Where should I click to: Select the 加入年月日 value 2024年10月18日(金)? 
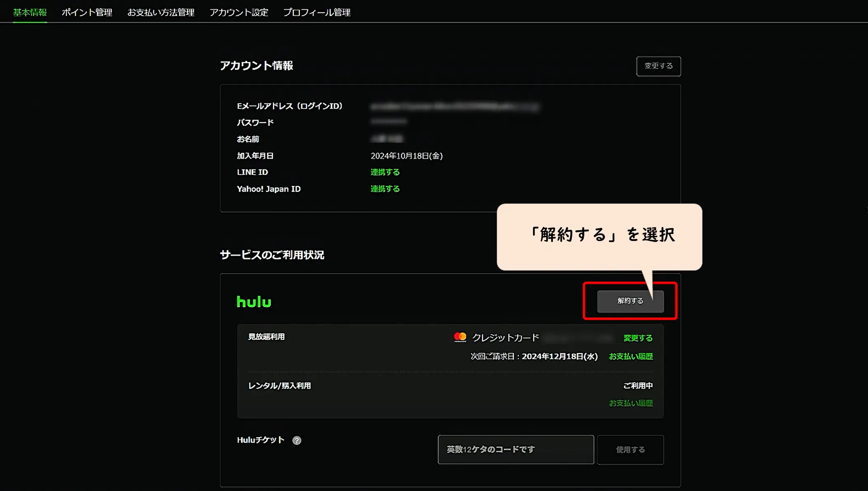coord(406,156)
